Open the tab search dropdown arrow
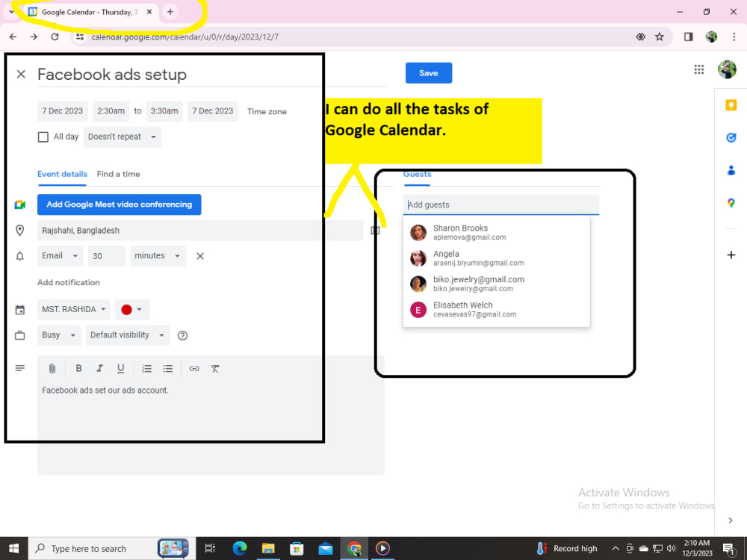 point(11,12)
